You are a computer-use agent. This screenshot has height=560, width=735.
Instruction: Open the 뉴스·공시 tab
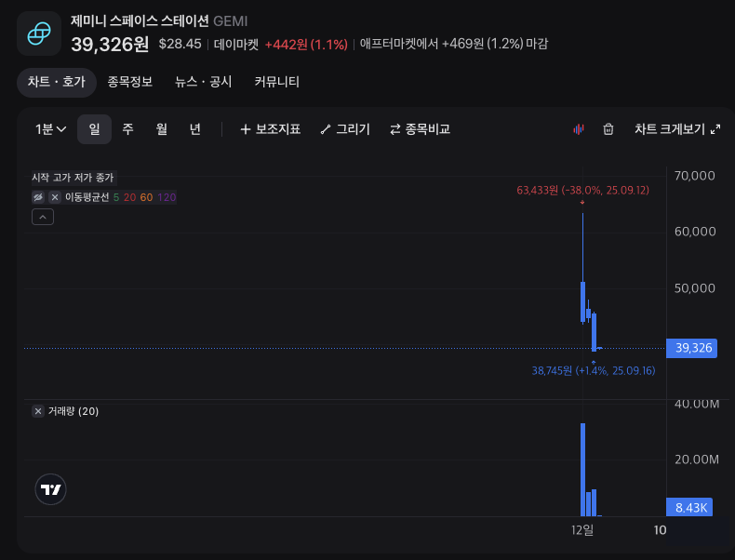[204, 82]
